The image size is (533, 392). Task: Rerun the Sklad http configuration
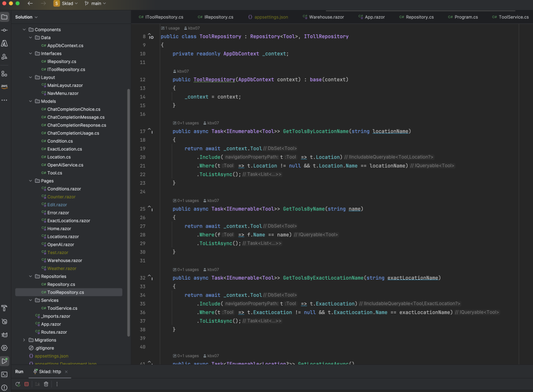click(18, 384)
